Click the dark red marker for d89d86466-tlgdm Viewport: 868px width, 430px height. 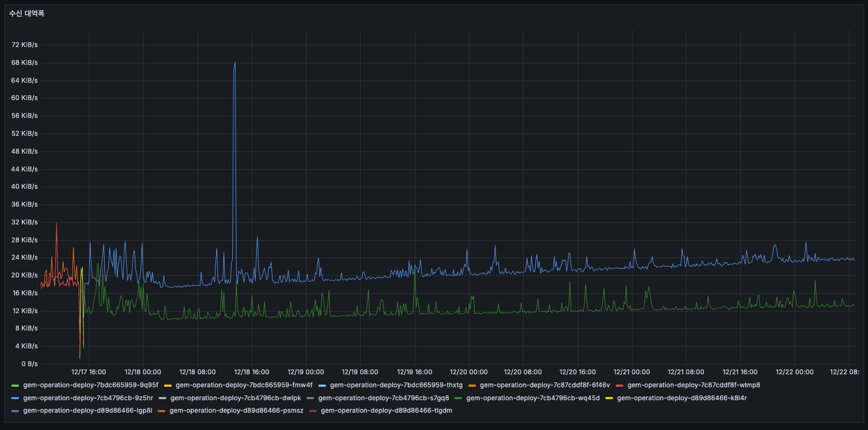pos(313,411)
